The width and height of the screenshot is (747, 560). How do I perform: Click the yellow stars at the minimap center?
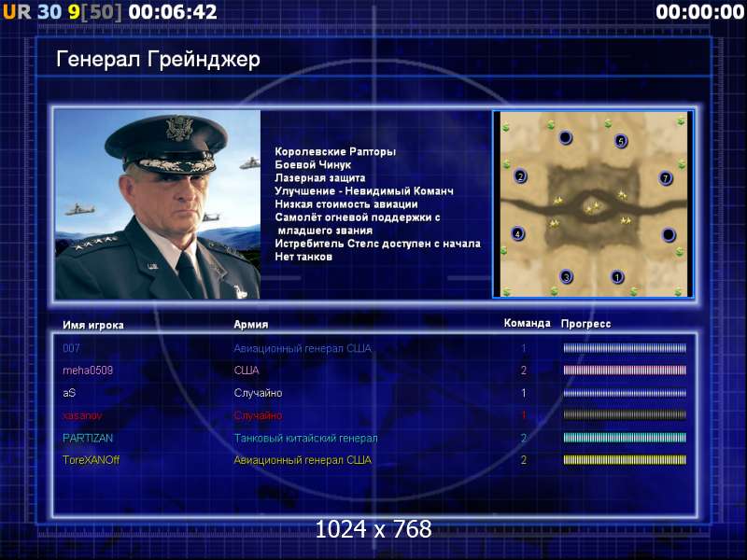pos(592,207)
